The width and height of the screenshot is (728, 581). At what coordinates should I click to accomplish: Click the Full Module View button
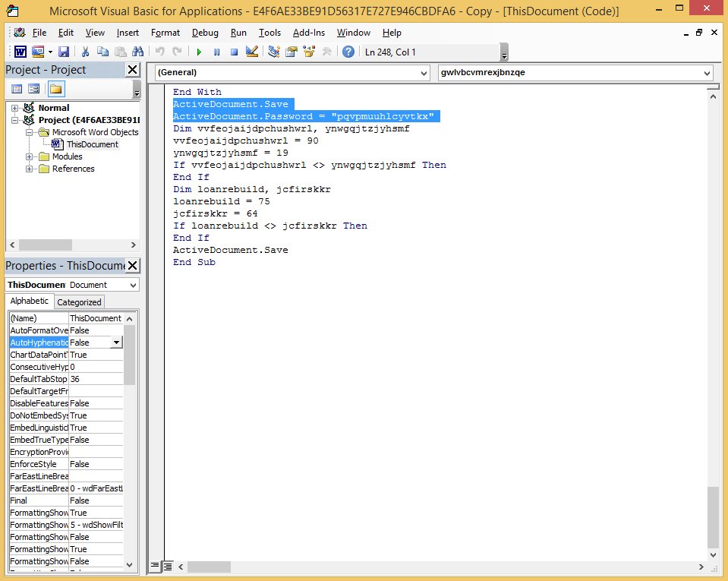(x=168, y=566)
